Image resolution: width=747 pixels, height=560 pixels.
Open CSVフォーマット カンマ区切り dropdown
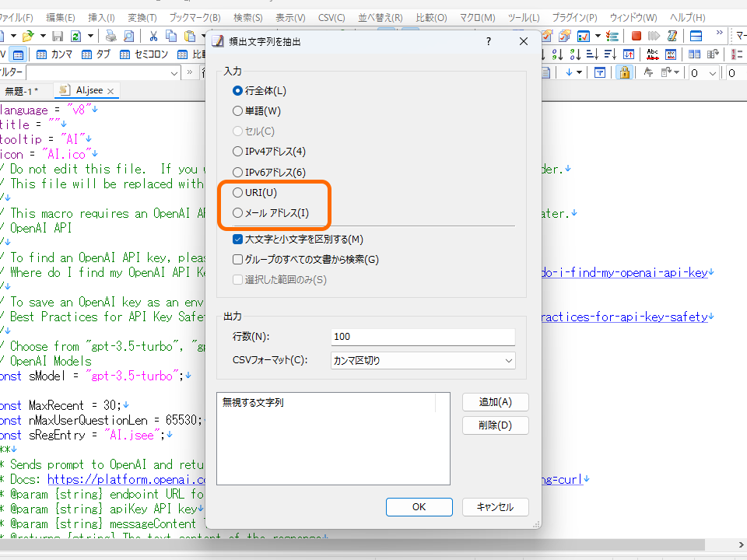[423, 360]
